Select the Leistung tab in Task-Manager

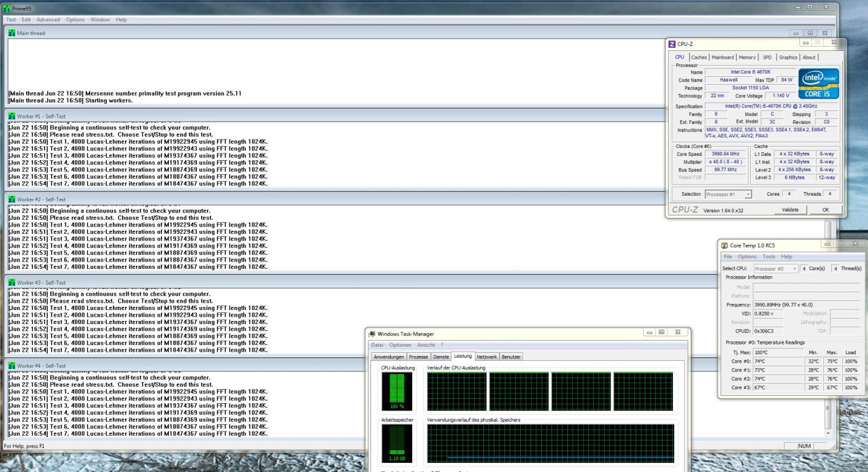463,356
